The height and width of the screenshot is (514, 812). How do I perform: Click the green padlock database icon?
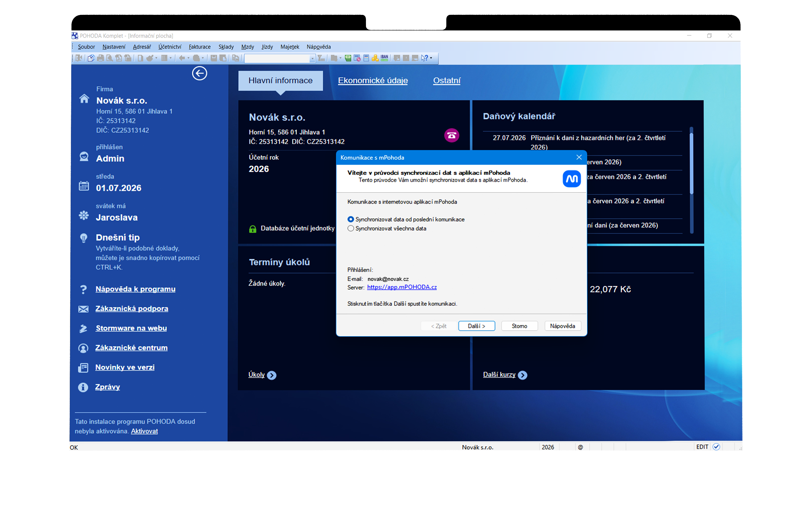click(x=252, y=229)
